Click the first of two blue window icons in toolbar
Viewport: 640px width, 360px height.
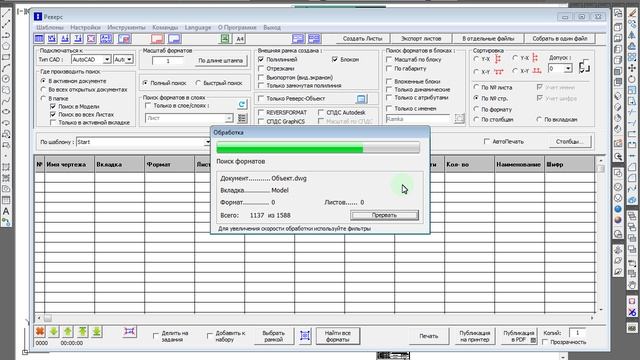click(298, 39)
